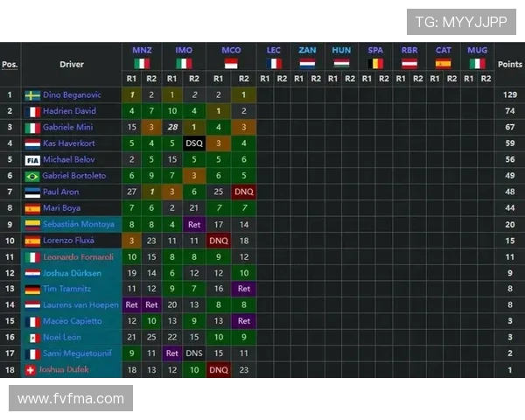Click the Sweden flag beside Dino Beganovic
This screenshot has height=420, width=525.
point(32,95)
